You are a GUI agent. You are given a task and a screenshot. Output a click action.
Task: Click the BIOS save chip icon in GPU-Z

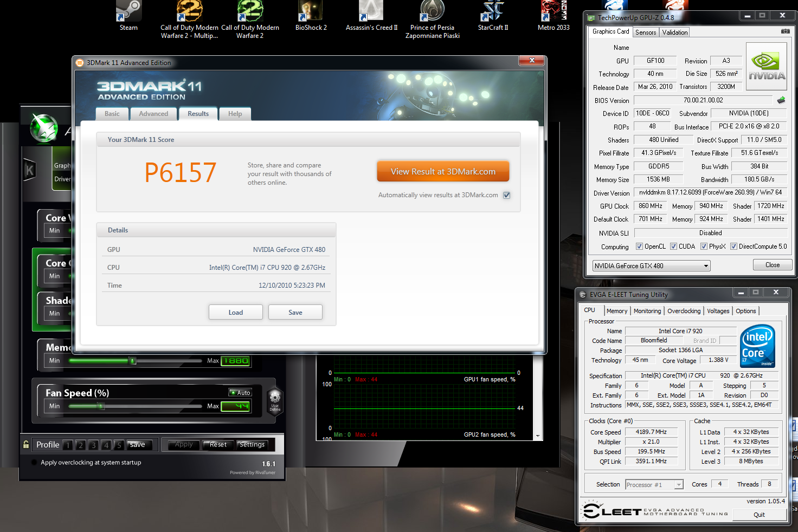point(781,100)
